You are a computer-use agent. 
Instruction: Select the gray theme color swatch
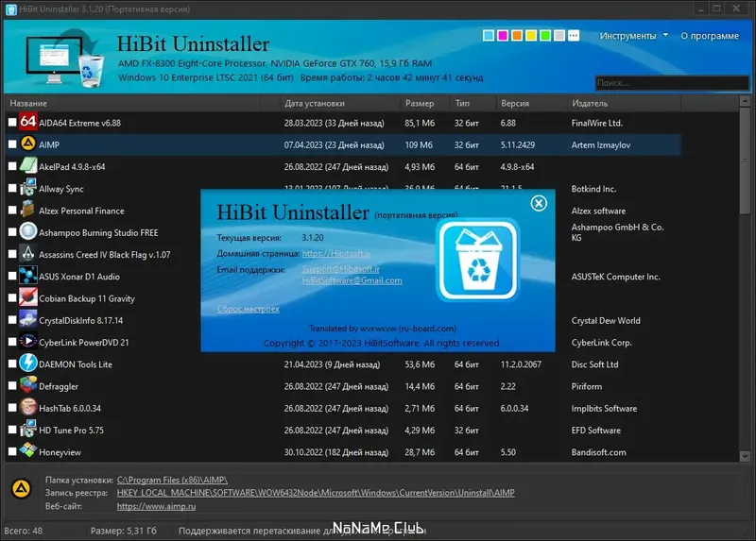point(559,36)
